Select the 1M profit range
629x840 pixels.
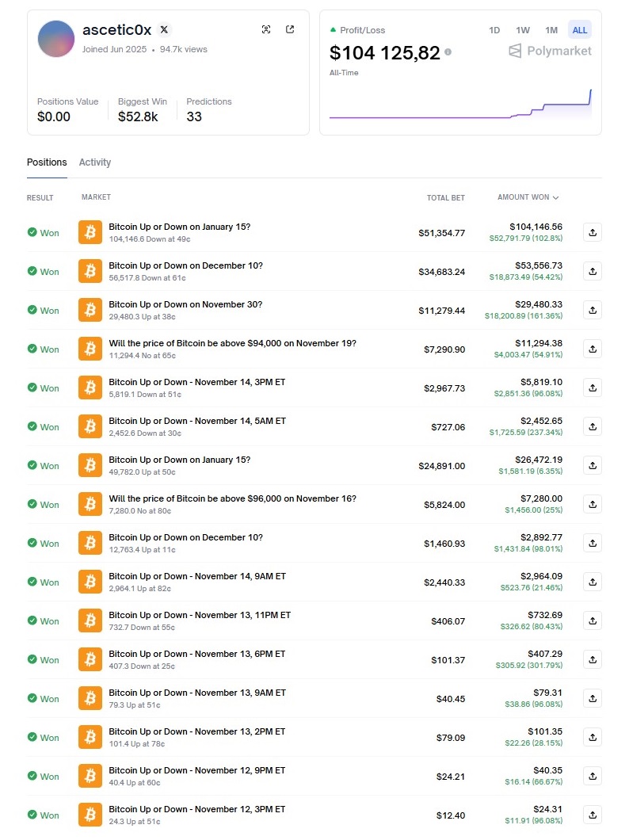[551, 30]
